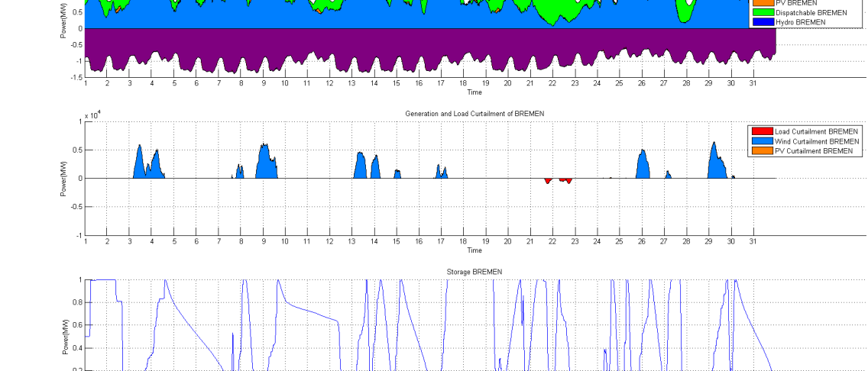The image size is (868, 371).
Task: Click the green Dispatchable BREMEN legend swatch
Action: point(762,13)
